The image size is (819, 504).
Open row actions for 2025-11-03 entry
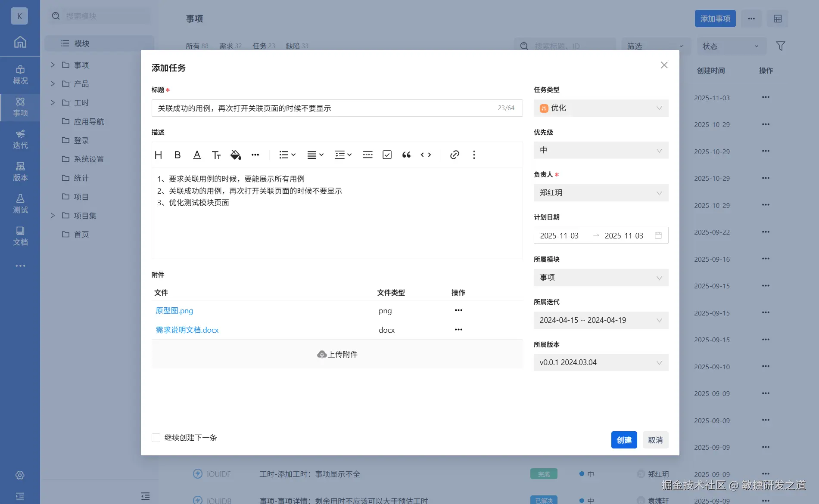pyautogui.click(x=766, y=97)
